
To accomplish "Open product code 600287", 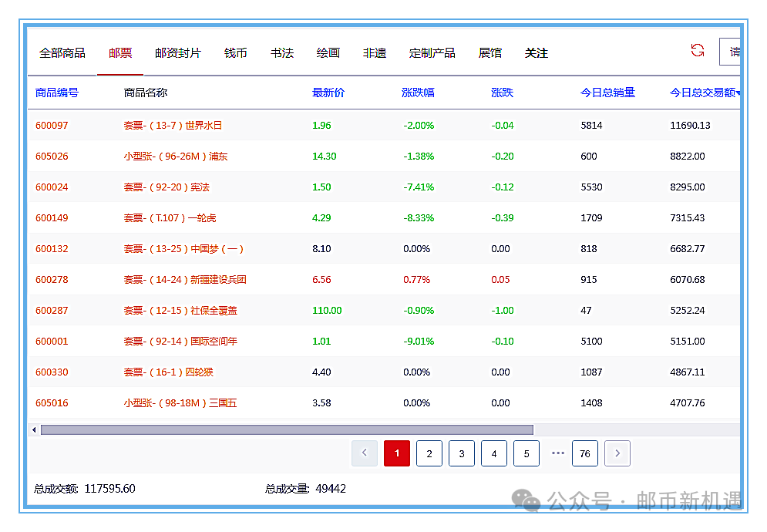I will coord(52,310).
